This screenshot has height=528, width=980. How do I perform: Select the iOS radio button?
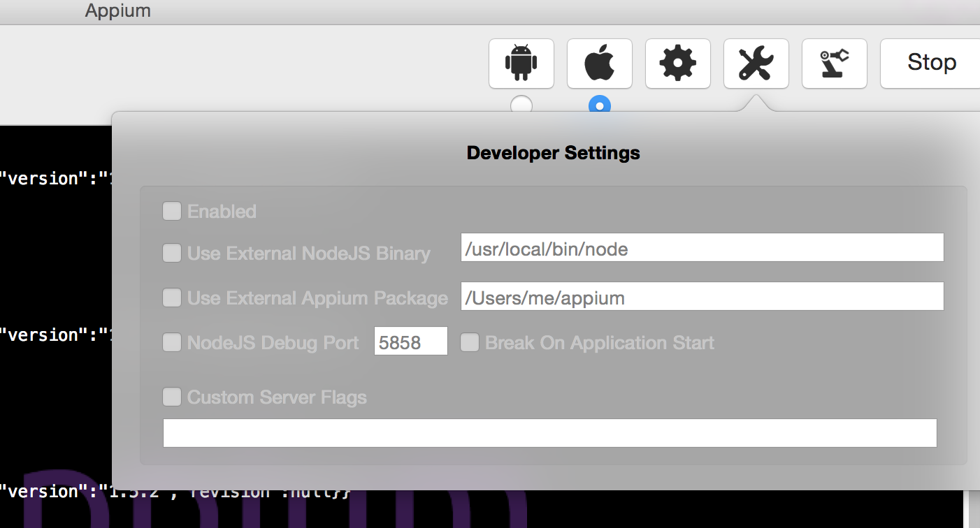(x=600, y=105)
